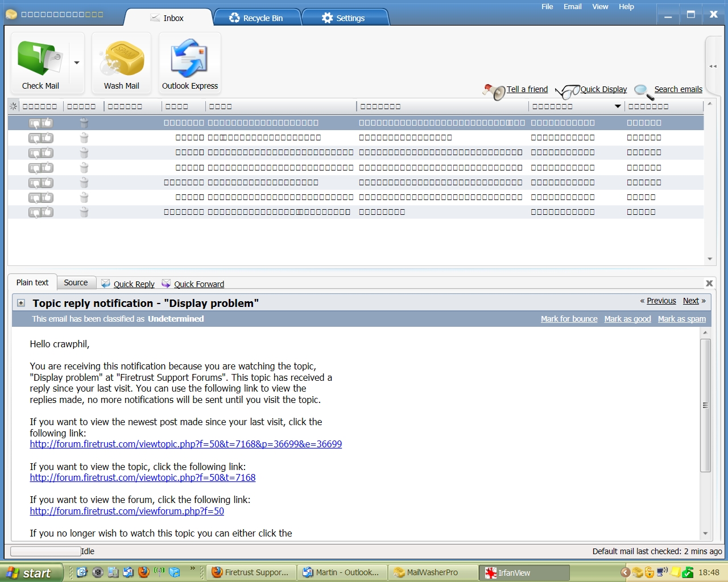
Task: Click Mark as spam
Action: [681, 319]
